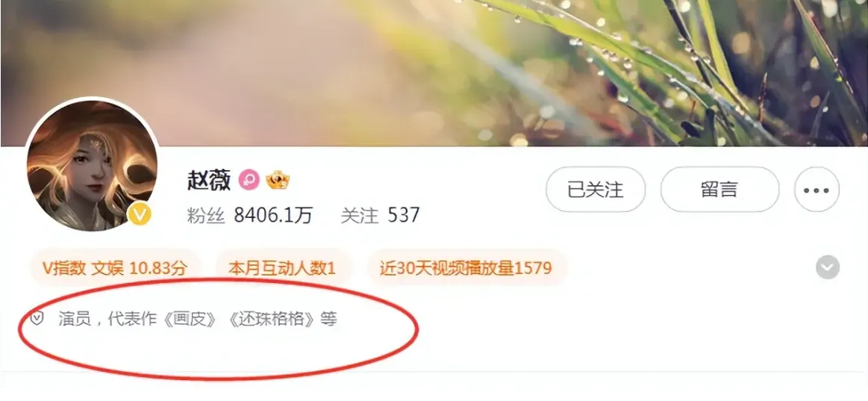Click the shield icon beside the bio

coord(37,319)
